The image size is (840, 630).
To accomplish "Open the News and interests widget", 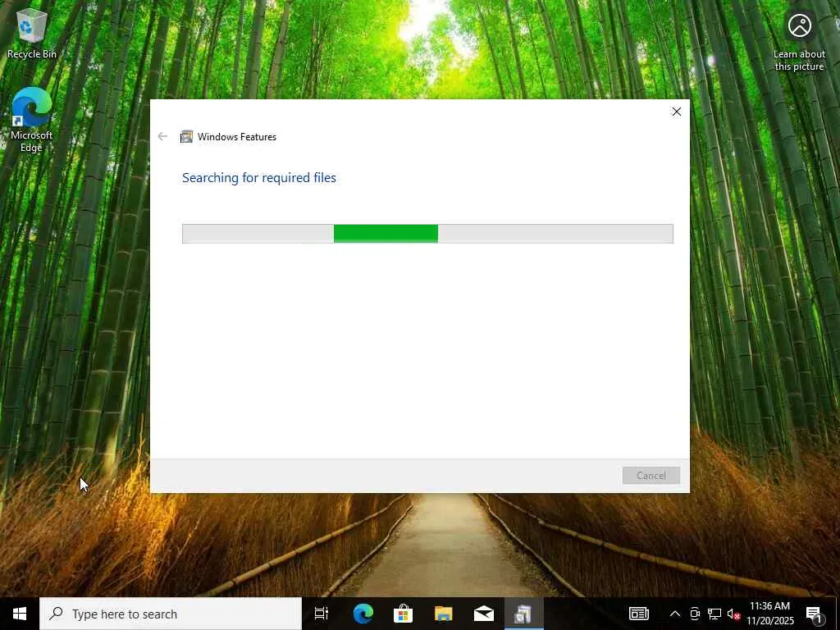I will 638,614.
